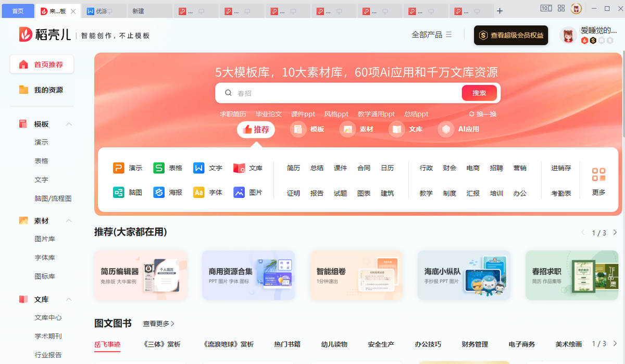625x364 pixels.
Task: Open the user avatar in header
Action: click(568, 35)
